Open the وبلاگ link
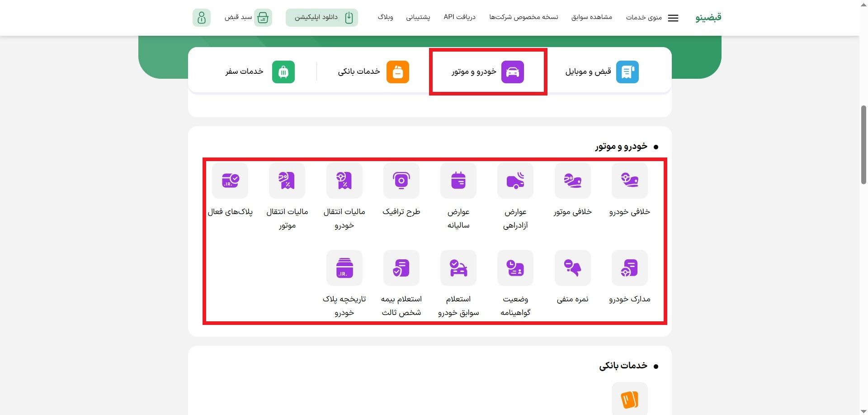 pyautogui.click(x=385, y=17)
